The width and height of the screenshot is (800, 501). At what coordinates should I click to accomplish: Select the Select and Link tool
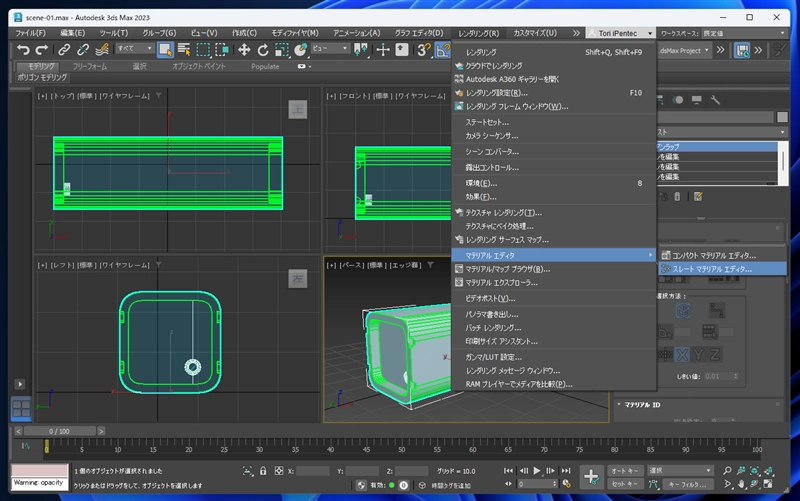[64, 49]
